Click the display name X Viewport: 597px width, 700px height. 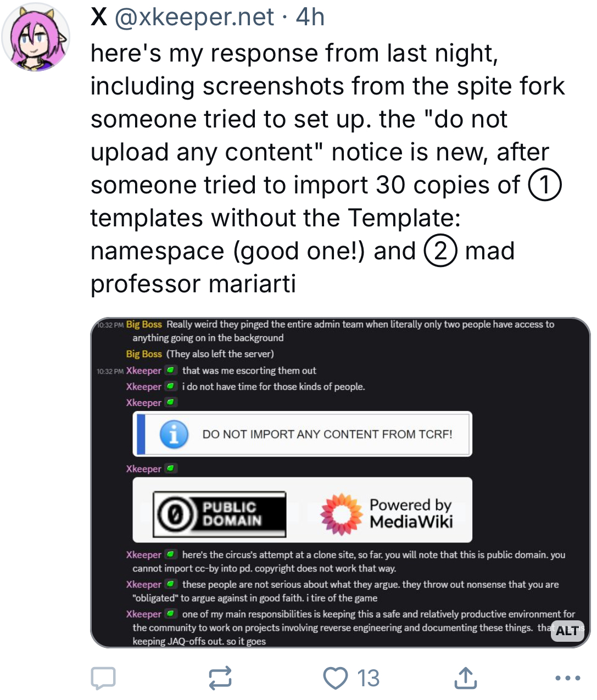[x=99, y=17]
